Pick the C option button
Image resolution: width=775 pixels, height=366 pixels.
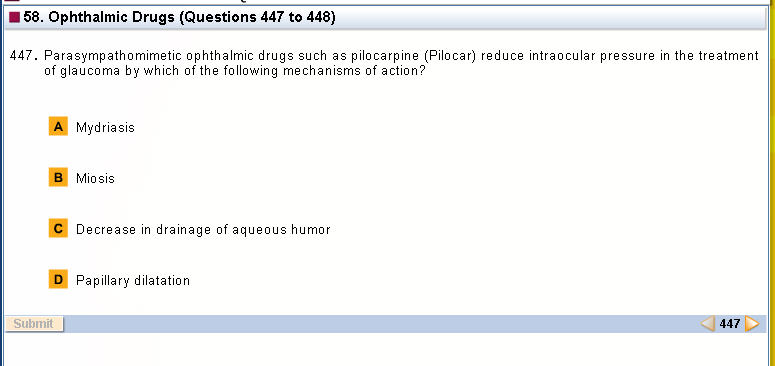click(x=58, y=229)
